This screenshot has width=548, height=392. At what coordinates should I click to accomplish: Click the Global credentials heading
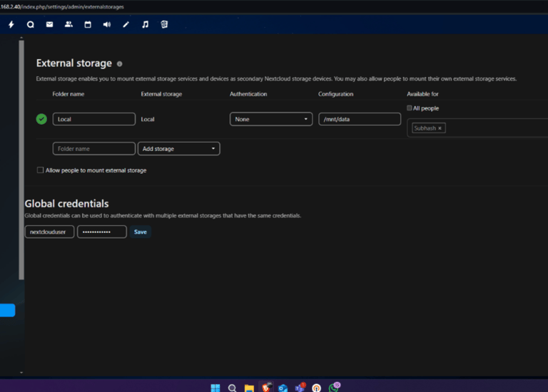coord(67,204)
